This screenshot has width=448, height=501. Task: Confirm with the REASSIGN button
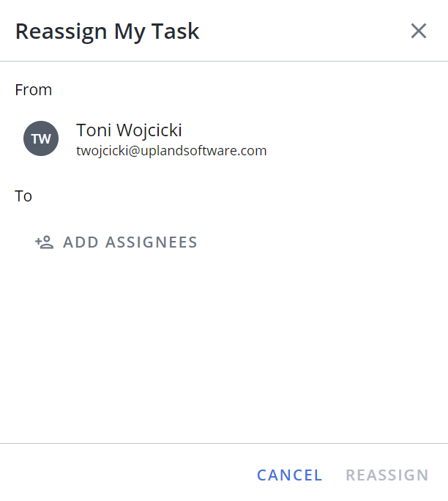pos(387,475)
